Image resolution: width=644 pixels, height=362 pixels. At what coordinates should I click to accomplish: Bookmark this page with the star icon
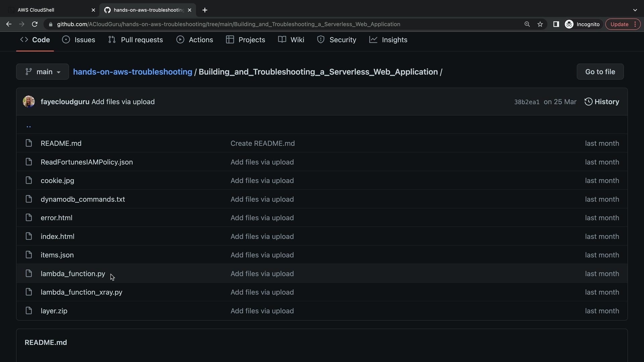click(540, 24)
